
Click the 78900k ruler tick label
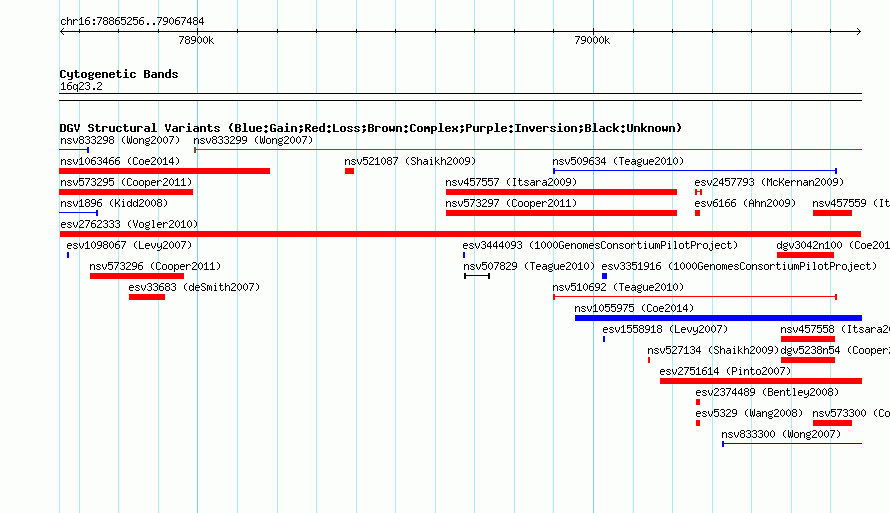click(196, 40)
